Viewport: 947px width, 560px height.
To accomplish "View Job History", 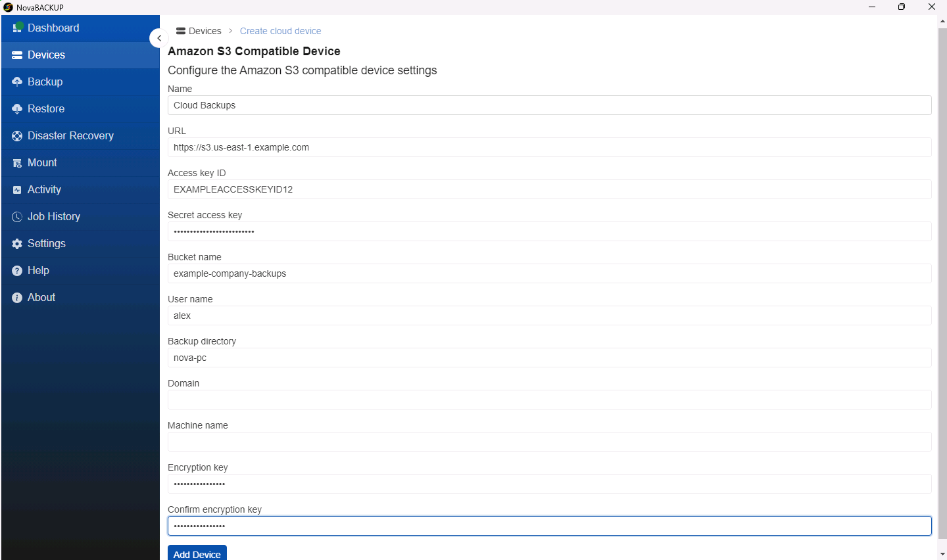I will [x=80, y=217].
